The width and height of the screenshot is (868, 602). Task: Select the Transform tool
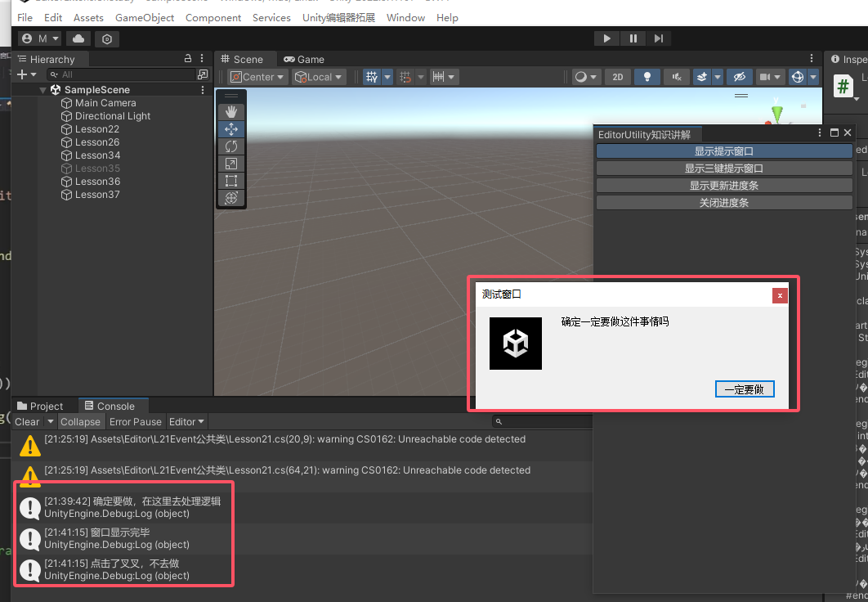(x=231, y=198)
